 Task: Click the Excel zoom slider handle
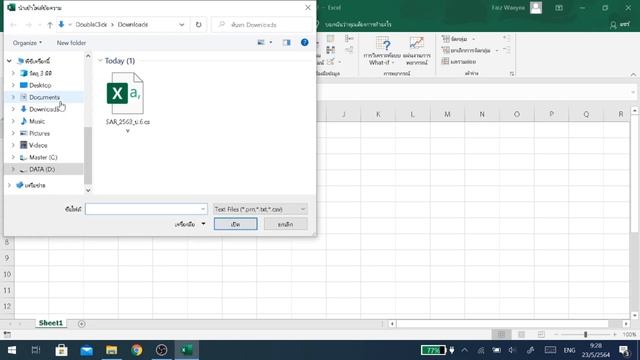[x=585, y=335]
